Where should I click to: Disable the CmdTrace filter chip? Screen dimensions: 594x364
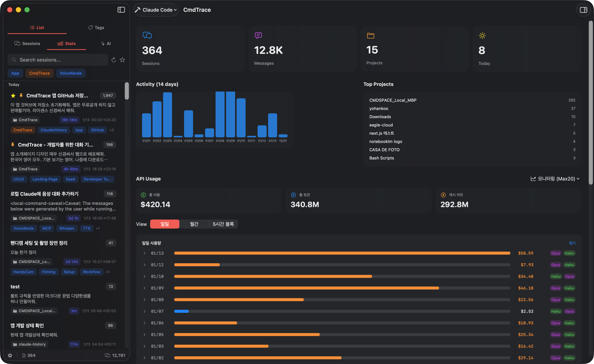tap(39, 73)
